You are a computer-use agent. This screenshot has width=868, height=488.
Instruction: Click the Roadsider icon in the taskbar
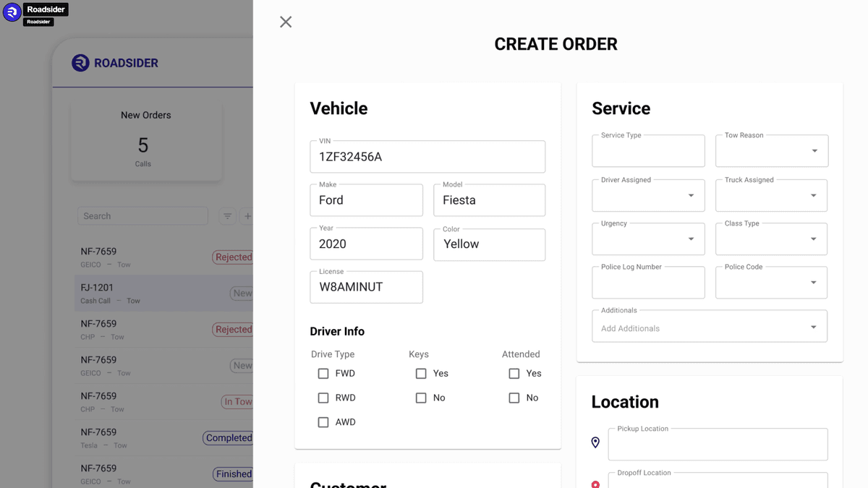coord(11,12)
